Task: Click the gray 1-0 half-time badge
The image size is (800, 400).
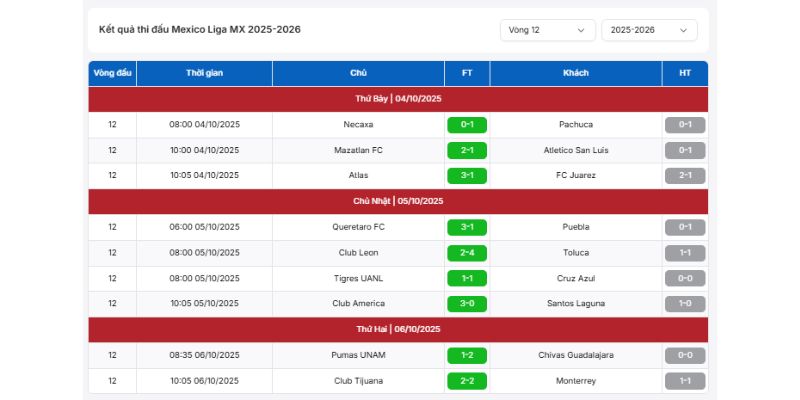Action: [x=685, y=304]
